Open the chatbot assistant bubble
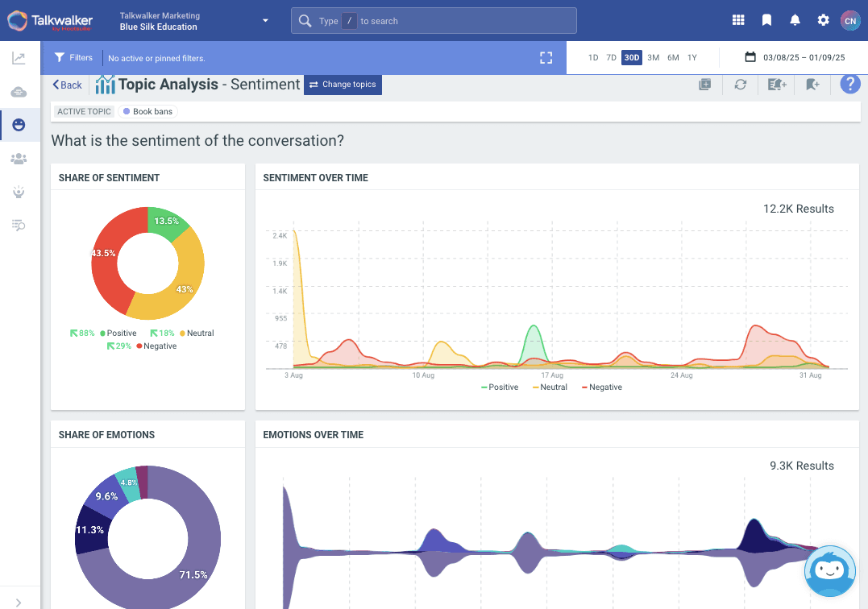This screenshot has width=868, height=609. (829, 570)
